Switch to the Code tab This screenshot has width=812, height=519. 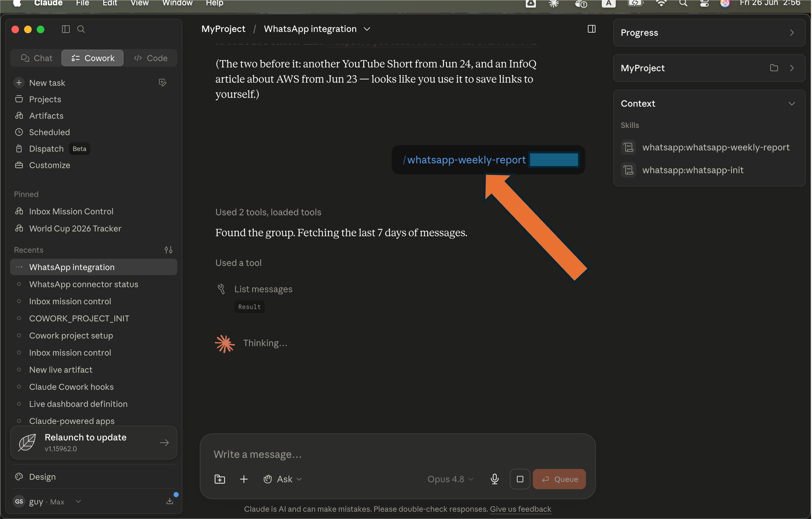[150, 58]
